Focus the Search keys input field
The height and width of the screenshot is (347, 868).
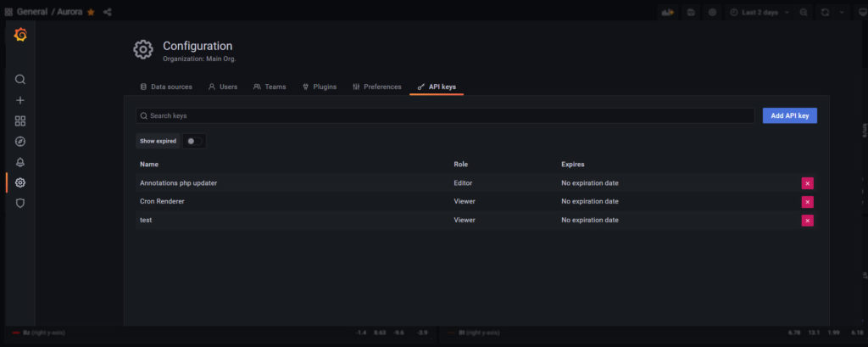pos(445,116)
